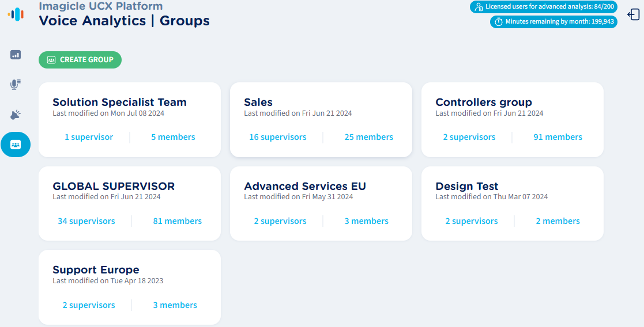Open Solution Specialist Team's 1 supervisor link
This screenshot has height=327, width=644.
coord(89,137)
